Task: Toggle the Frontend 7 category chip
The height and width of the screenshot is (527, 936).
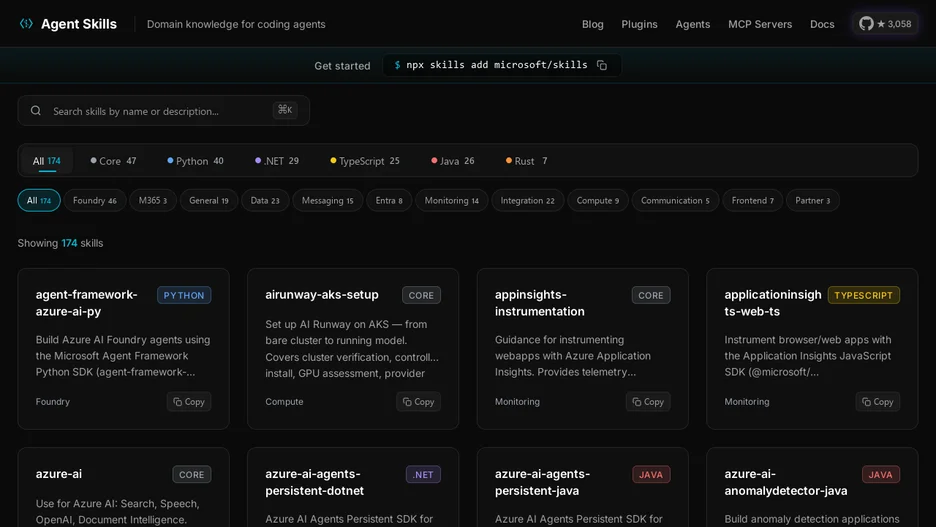Action: tap(753, 201)
